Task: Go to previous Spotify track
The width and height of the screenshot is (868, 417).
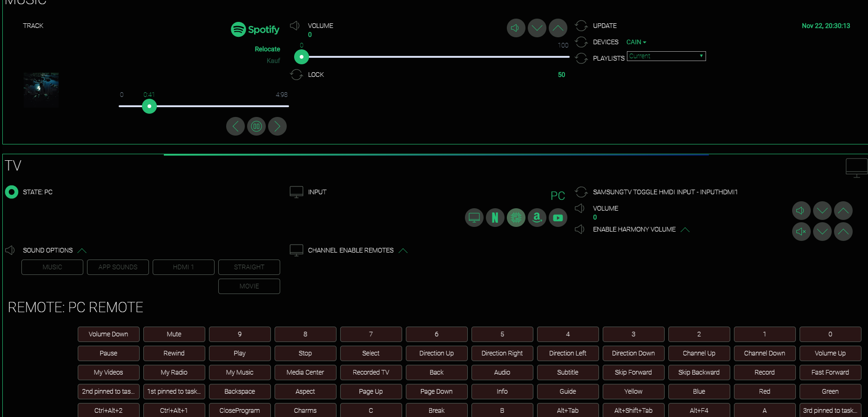Action: [x=236, y=126]
